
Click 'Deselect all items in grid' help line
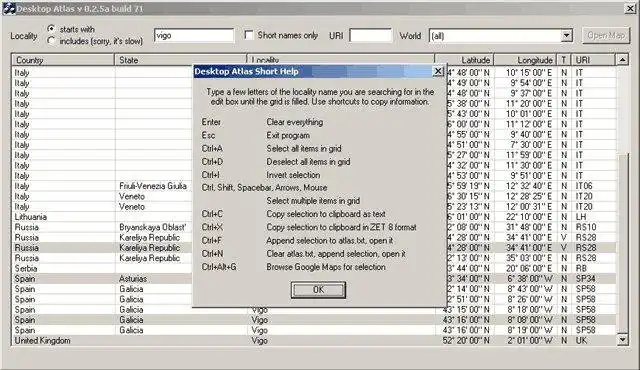coord(308,162)
